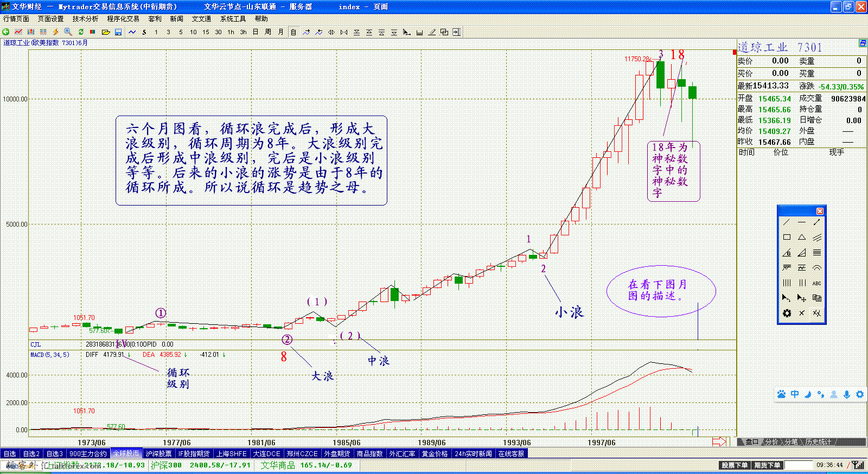Switch to the 盘口 panel tab

[x=751, y=442]
